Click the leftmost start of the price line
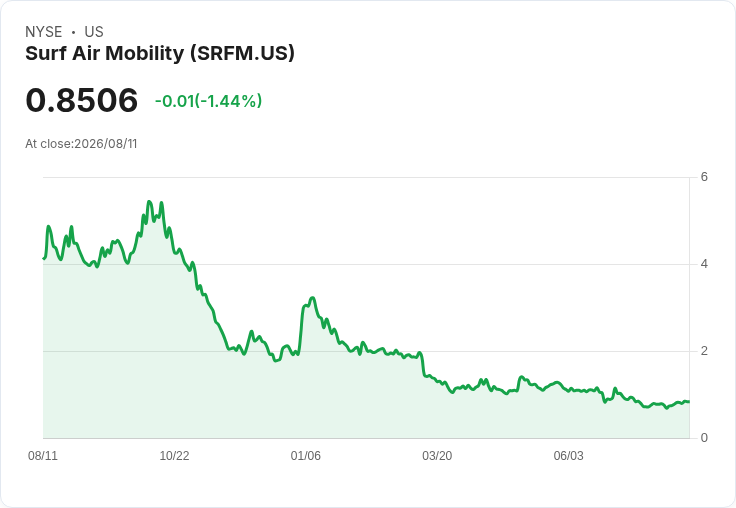Screen dimensions: 736x508 click(44, 258)
